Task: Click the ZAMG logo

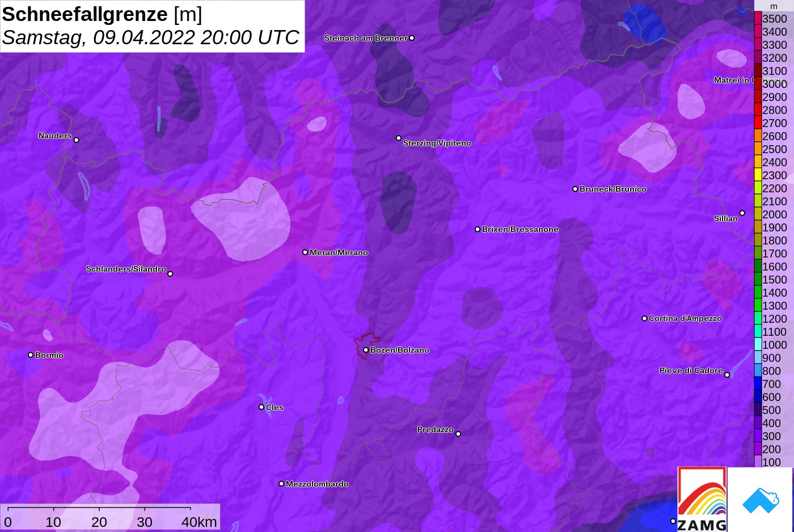Action: (x=702, y=500)
